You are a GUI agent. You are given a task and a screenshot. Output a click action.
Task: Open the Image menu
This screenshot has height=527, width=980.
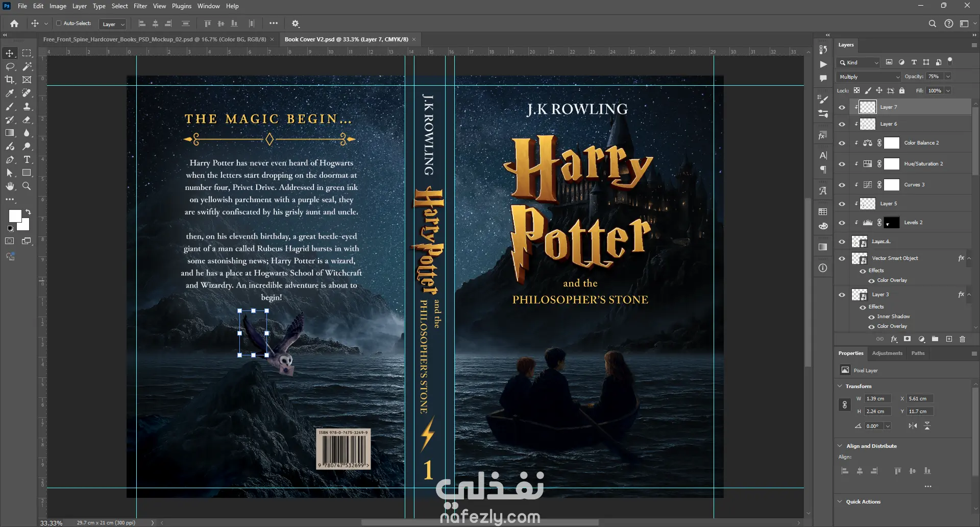(x=58, y=6)
